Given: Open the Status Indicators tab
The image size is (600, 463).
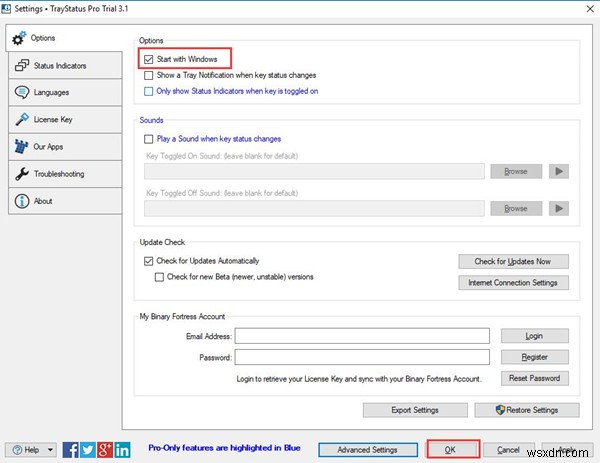Looking at the screenshot, I should 65,65.
